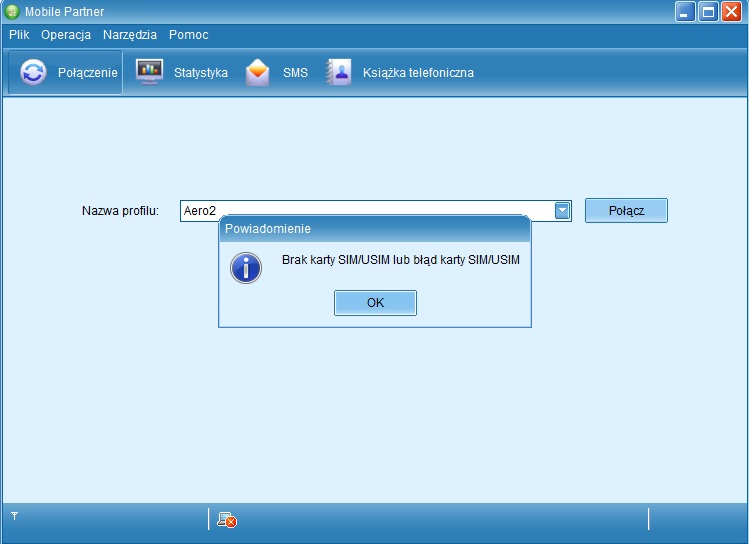
Task: Click the Połączenie connection icon
Action: (x=34, y=73)
